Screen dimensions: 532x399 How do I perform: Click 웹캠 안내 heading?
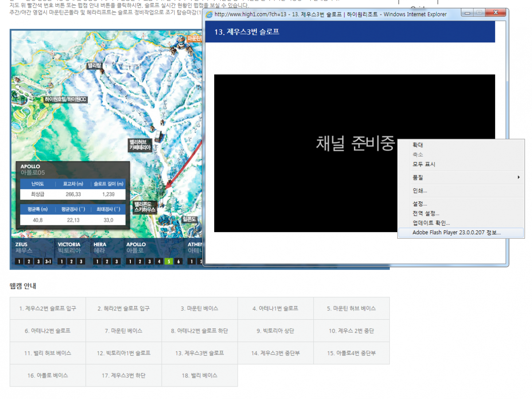pyautogui.click(x=23, y=286)
